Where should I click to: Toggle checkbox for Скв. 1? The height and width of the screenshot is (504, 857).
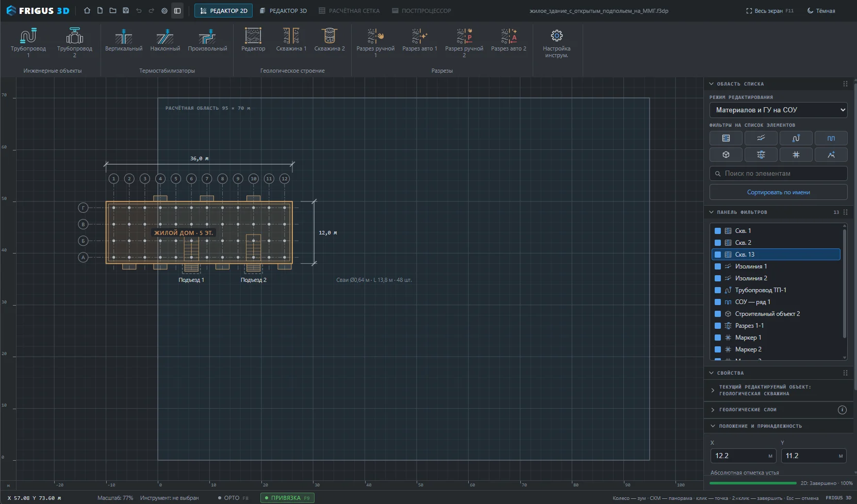pos(718,231)
